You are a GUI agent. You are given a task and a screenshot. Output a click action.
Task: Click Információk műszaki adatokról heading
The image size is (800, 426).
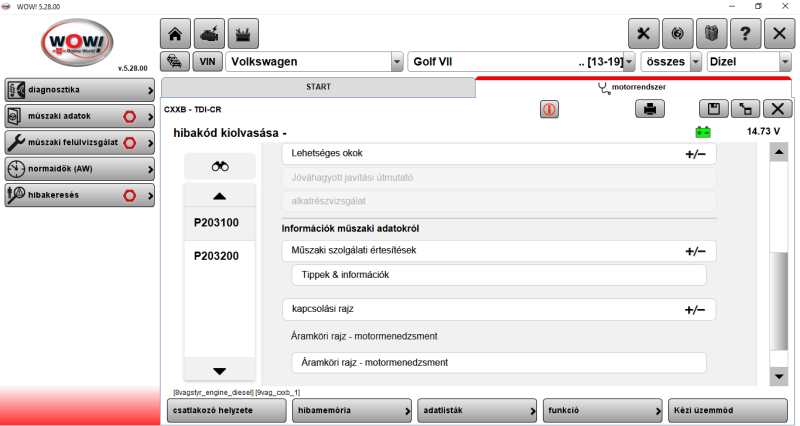350,229
